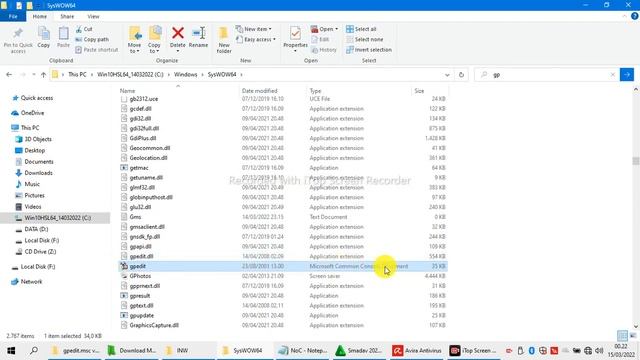Click Copy path in Clipboard group
Image resolution: width=640 pixels, height=360 pixels.
(x=92, y=40)
